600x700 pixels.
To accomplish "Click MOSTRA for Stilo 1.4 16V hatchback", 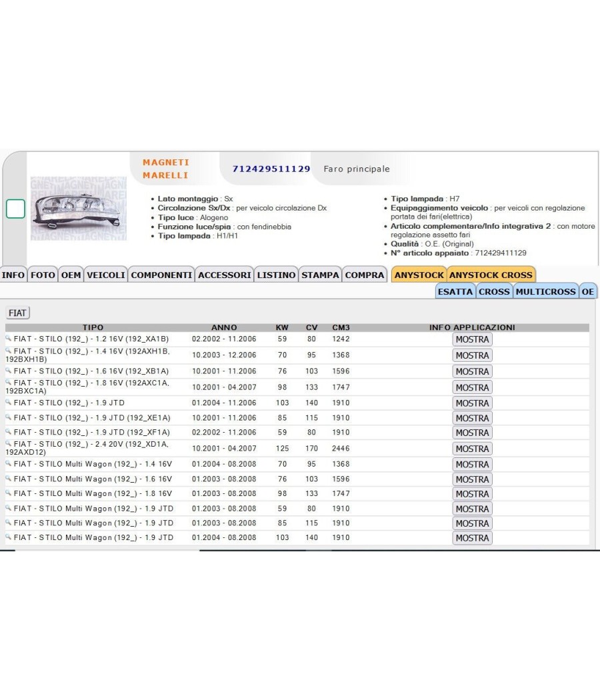I will [472, 355].
